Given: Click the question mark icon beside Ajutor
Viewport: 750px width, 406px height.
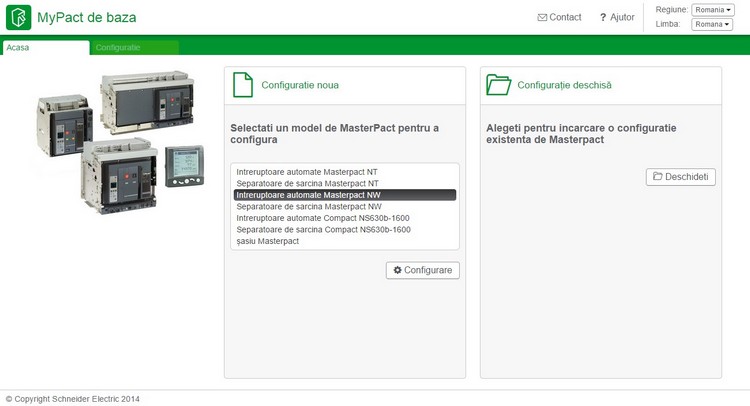Looking at the screenshot, I should point(603,18).
